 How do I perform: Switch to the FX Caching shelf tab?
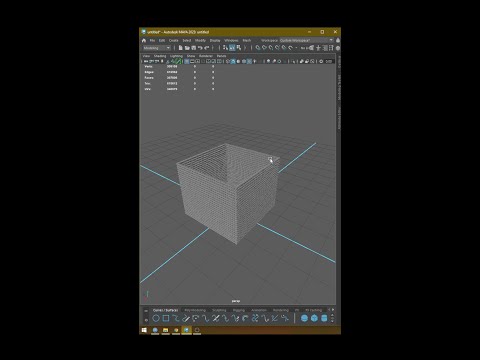click(314, 310)
